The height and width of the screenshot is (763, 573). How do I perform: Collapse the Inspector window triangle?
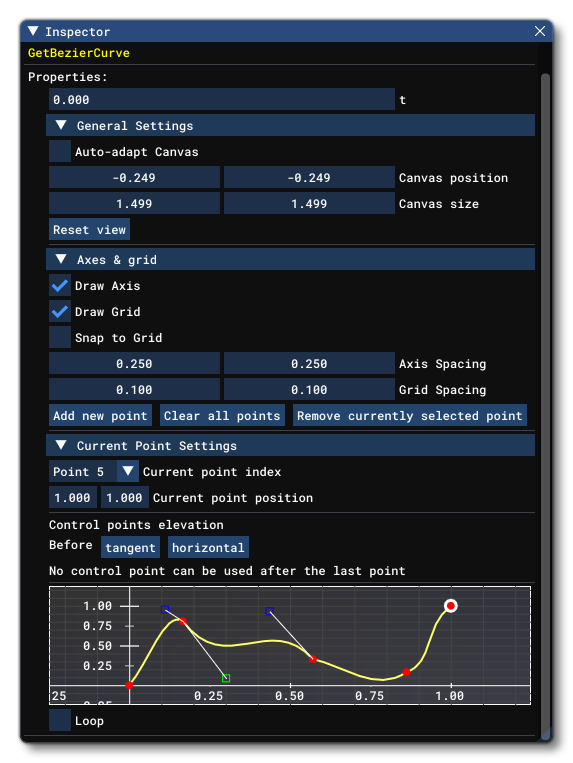pos(33,31)
